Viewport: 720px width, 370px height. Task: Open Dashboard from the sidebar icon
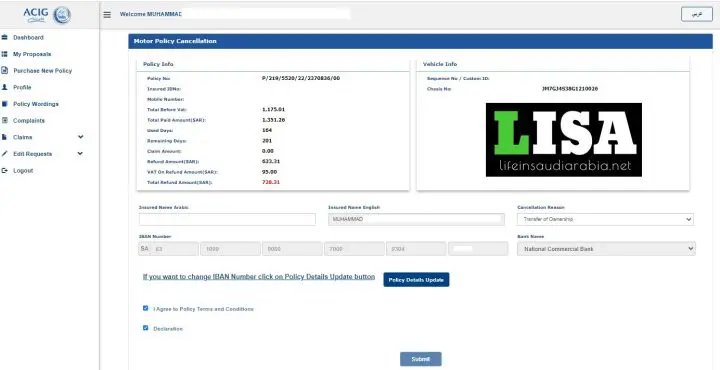pyautogui.click(x=5, y=37)
